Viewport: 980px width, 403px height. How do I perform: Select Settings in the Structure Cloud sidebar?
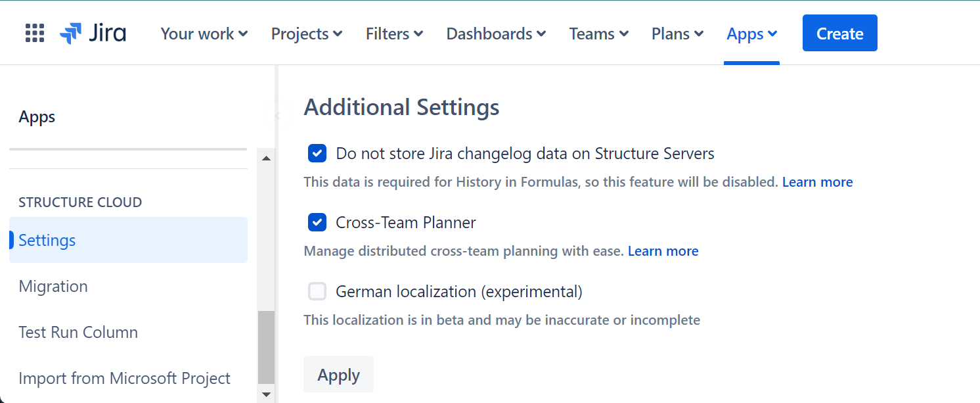[x=47, y=240]
